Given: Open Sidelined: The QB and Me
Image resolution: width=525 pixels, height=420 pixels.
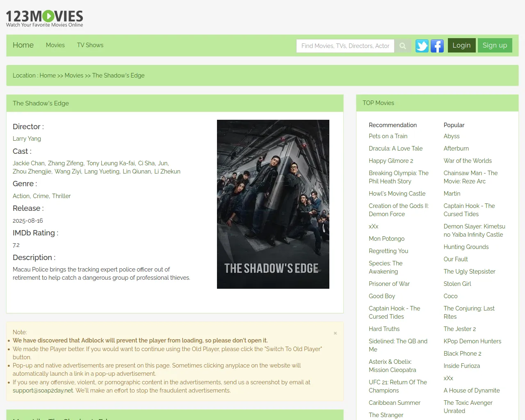Looking at the screenshot, I should pos(398,345).
